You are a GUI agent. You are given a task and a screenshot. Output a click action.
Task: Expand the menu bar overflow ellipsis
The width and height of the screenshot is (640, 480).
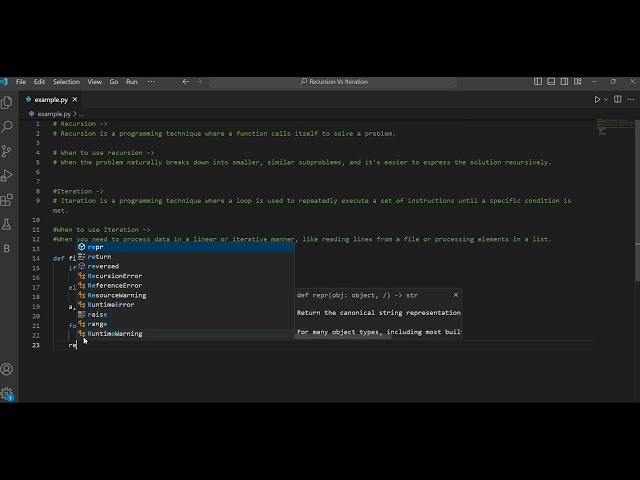151,82
